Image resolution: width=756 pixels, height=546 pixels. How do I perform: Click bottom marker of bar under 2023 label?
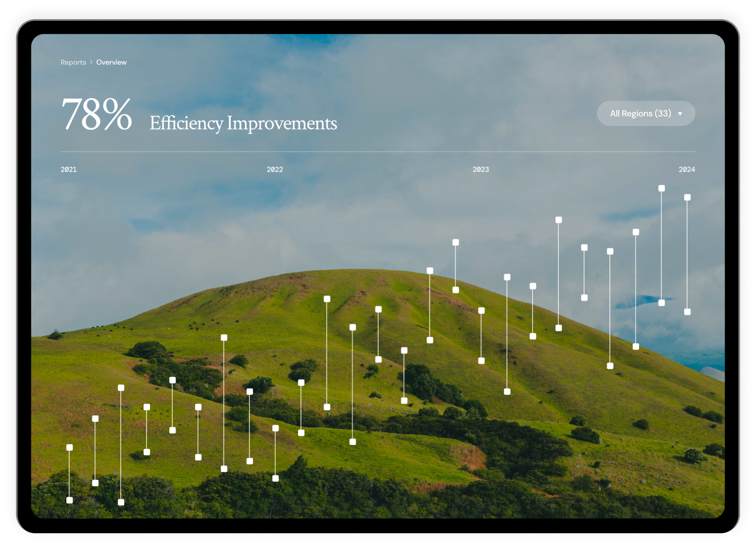click(481, 361)
